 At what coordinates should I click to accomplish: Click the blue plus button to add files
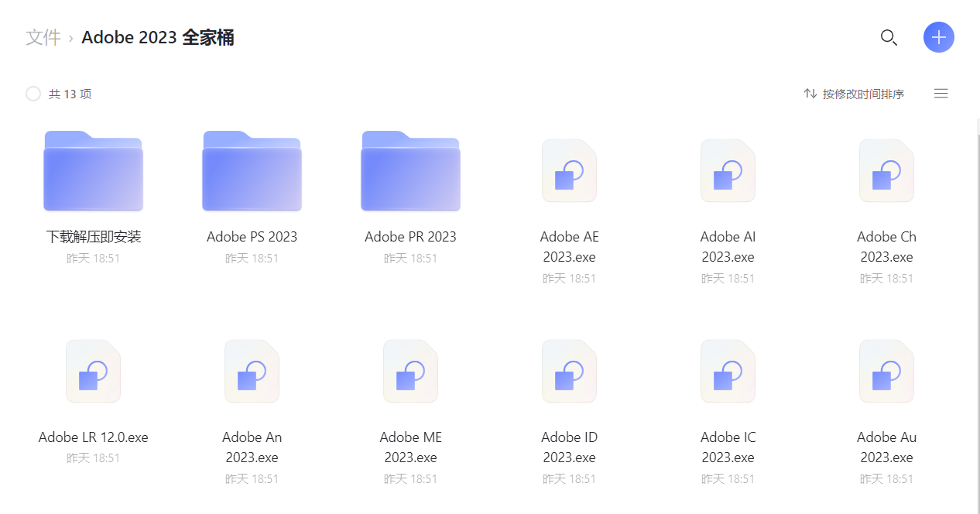point(939,37)
